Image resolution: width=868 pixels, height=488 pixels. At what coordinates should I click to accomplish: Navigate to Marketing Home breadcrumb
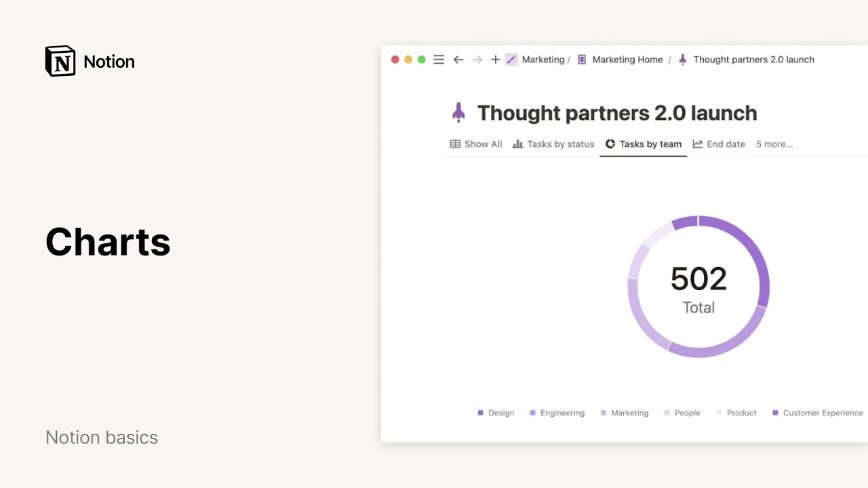(627, 60)
